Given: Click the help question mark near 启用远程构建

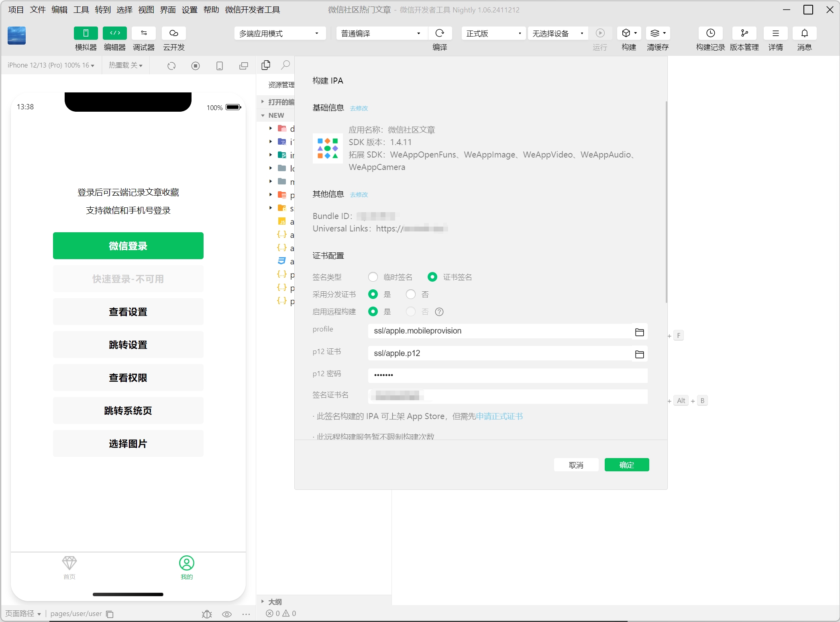Looking at the screenshot, I should tap(439, 312).
